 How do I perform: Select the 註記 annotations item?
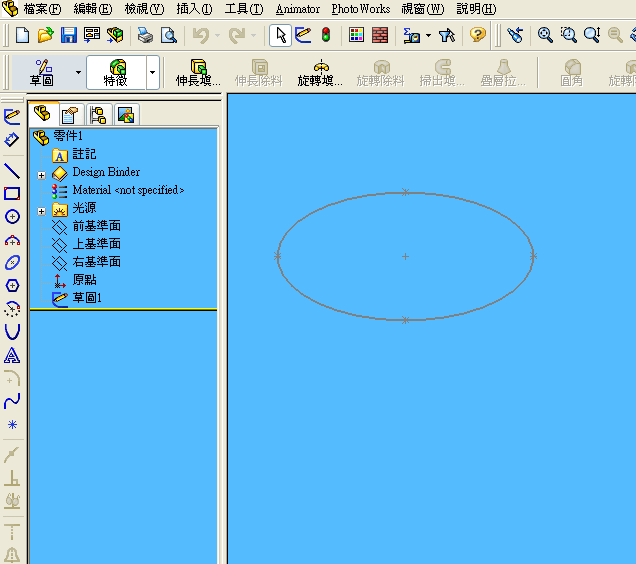[x=84, y=154]
